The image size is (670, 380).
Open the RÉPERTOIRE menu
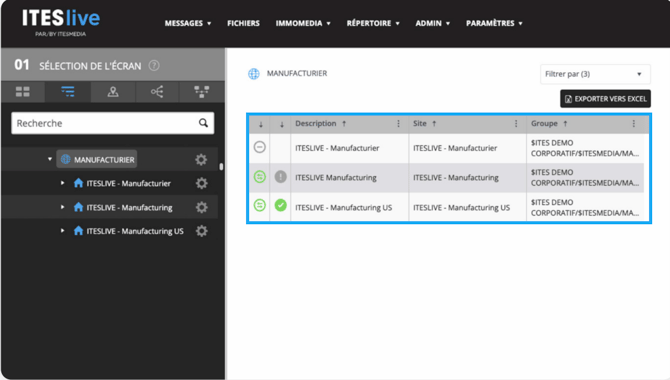[373, 23]
